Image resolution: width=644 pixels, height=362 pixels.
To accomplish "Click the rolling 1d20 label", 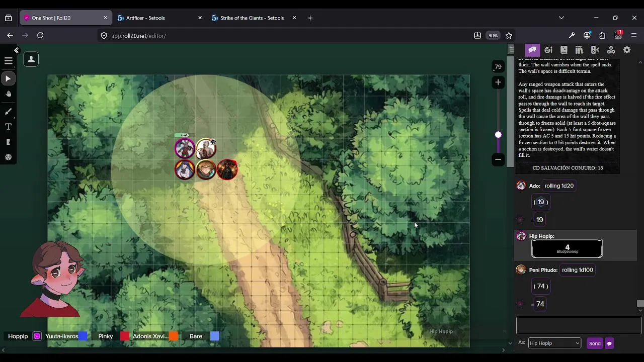I will pos(559,186).
